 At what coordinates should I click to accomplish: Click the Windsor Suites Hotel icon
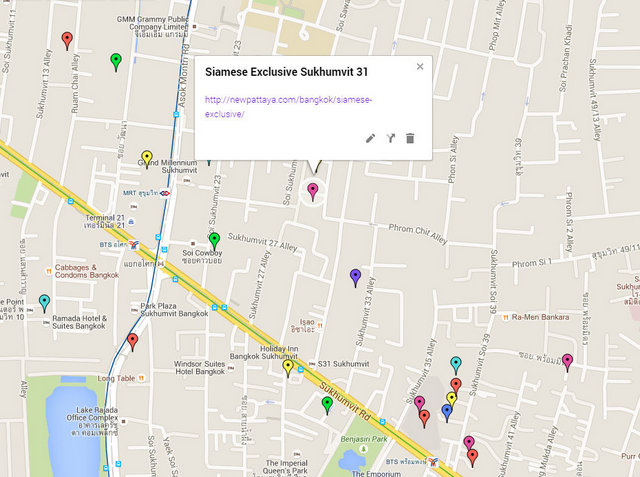pos(231,368)
